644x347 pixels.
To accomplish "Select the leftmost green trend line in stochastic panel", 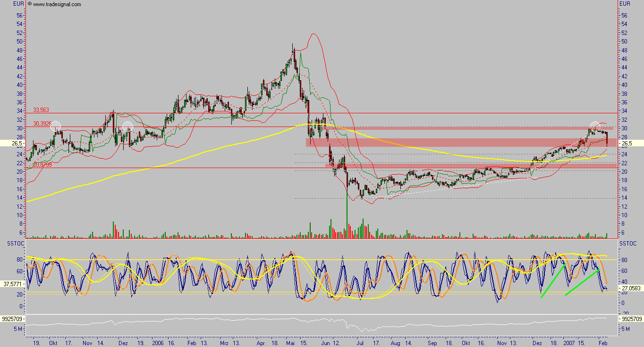I will 553,280.
